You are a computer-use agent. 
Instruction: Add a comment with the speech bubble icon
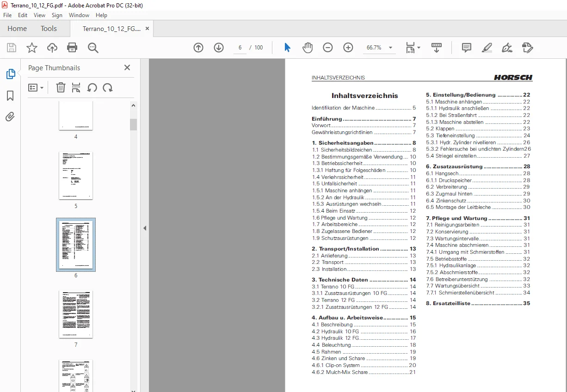[467, 48]
